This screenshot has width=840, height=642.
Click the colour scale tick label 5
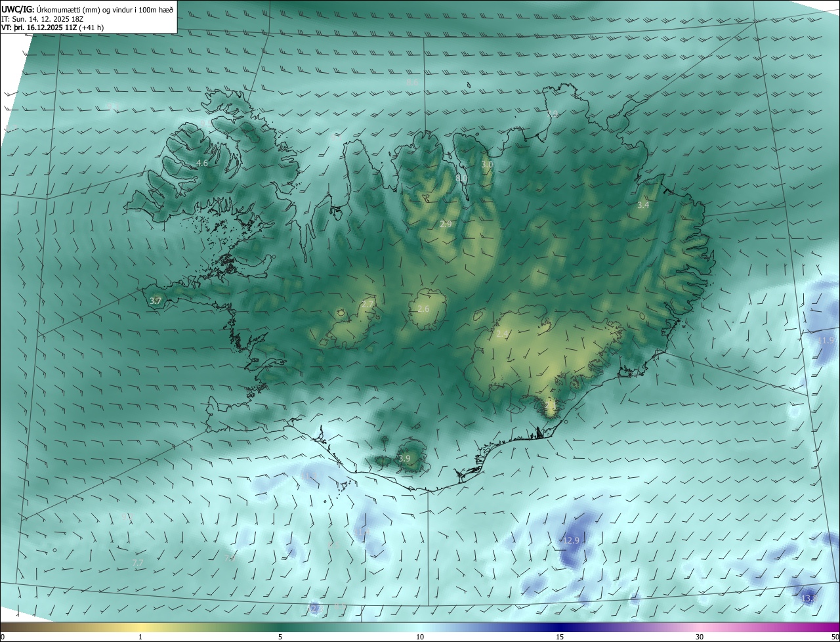[280, 637]
